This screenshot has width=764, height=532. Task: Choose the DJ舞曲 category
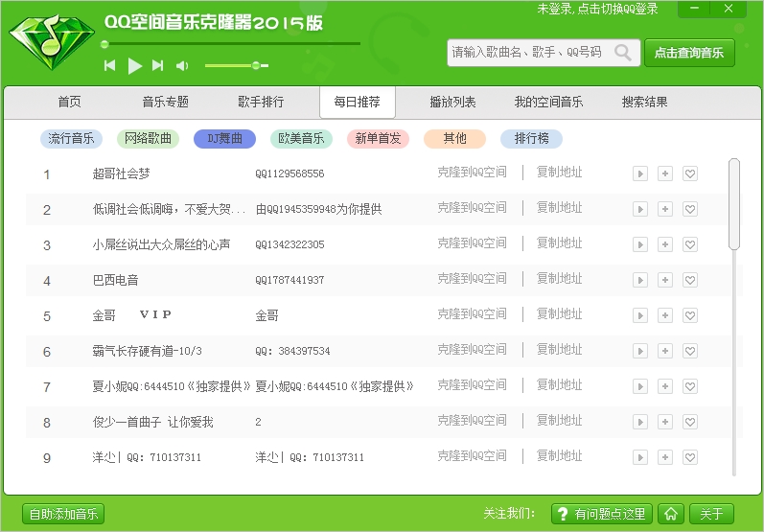[x=224, y=138]
